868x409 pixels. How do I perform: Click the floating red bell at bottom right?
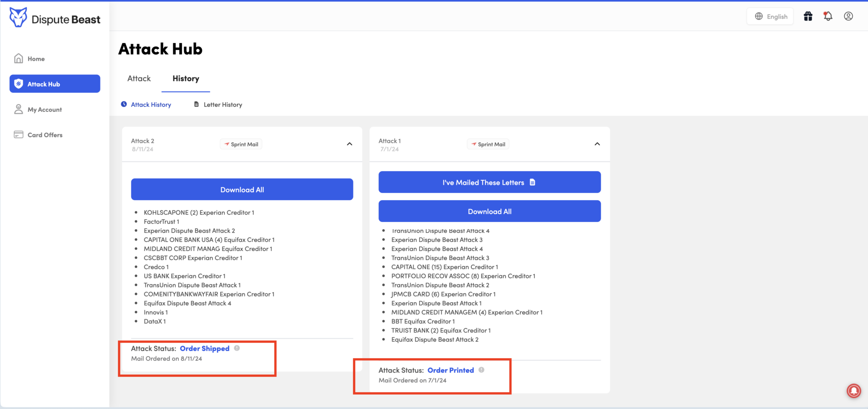(854, 391)
